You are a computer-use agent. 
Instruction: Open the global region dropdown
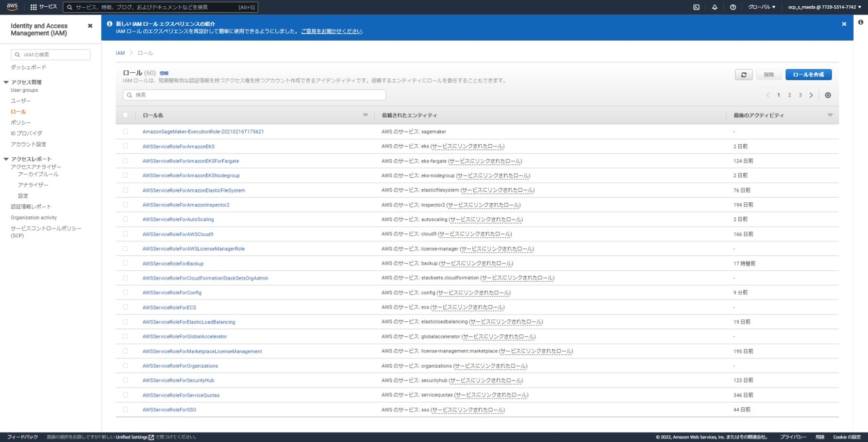762,7
